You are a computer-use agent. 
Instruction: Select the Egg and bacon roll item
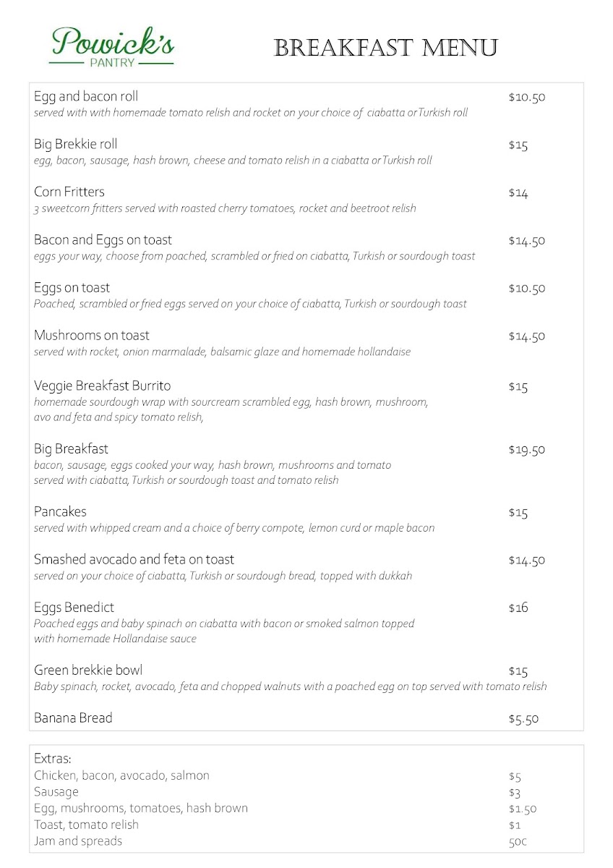(86, 97)
